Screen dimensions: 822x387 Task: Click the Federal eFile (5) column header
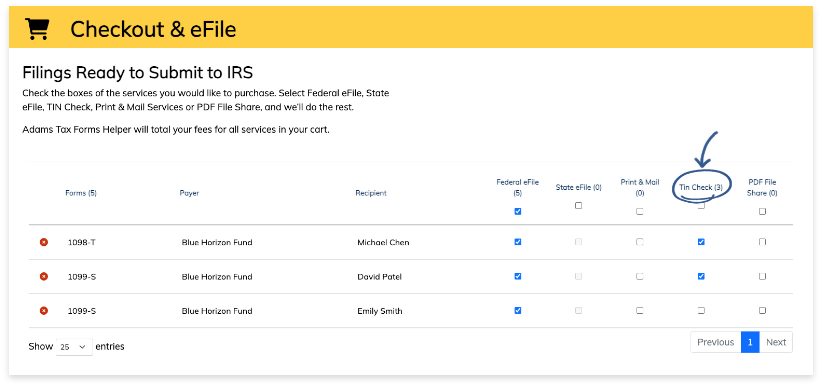(517, 188)
